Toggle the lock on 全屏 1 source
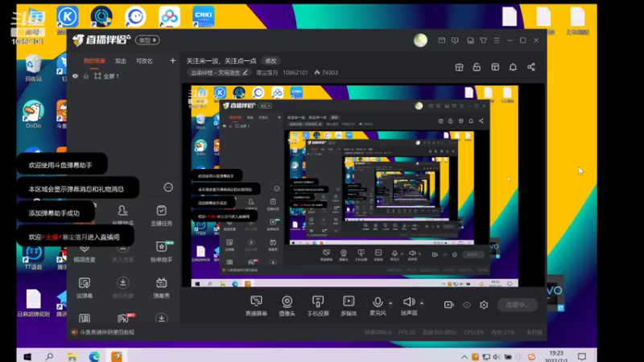644x362 pixels. 86,76
